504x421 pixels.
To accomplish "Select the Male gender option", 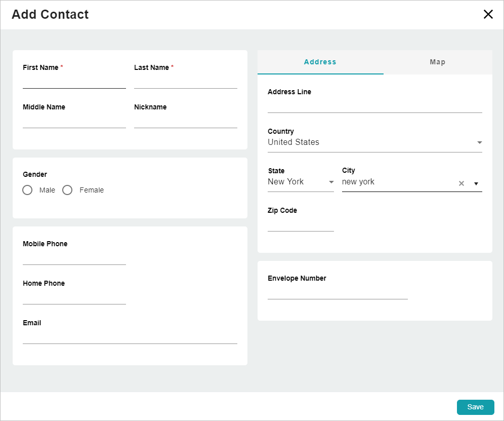I will click(27, 190).
